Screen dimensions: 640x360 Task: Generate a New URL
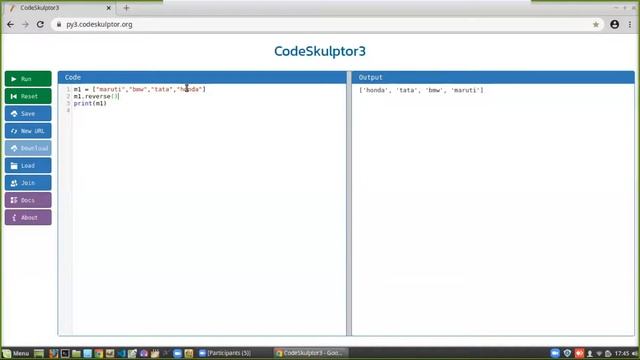[x=28, y=131]
